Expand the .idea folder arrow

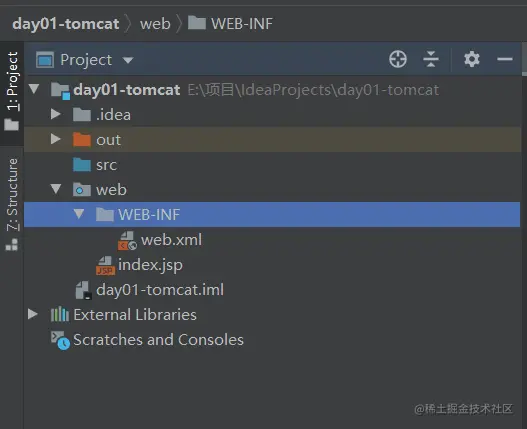[x=56, y=114]
